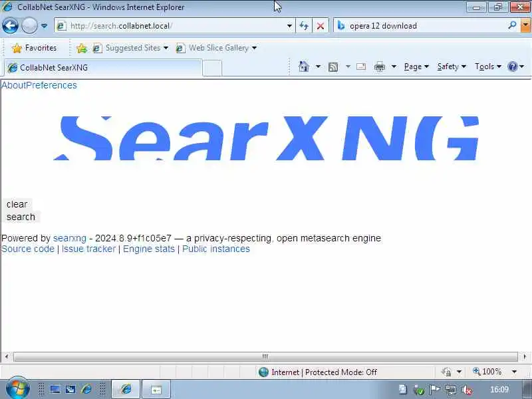Click Show Desktop quick launch icon
The height and width of the screenshot is (399, 532).
coord(55,389)
